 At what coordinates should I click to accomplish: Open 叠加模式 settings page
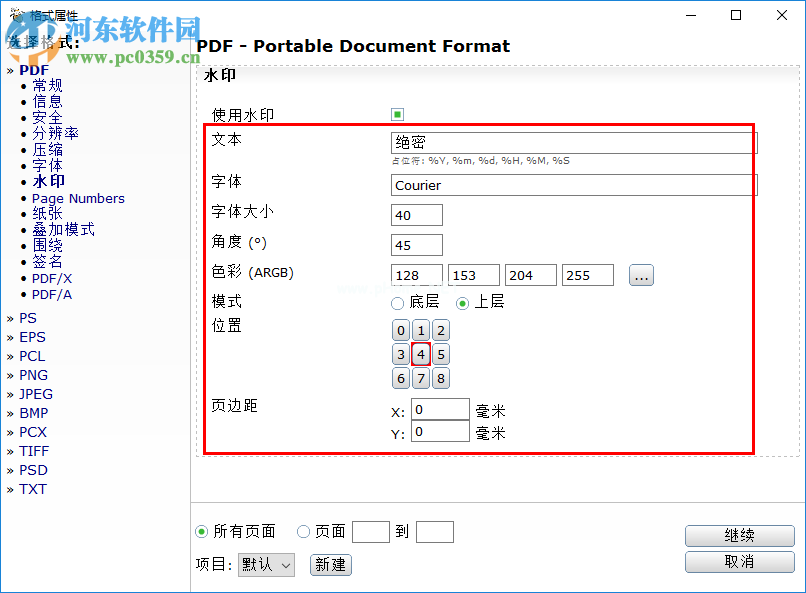coord(62,229)
